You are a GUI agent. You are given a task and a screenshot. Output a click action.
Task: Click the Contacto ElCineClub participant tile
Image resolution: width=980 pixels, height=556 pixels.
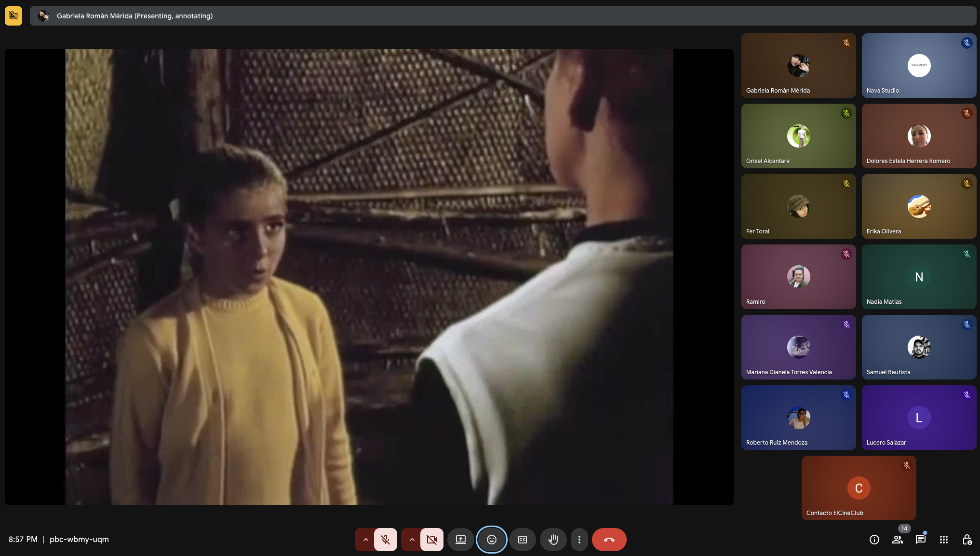859,488
